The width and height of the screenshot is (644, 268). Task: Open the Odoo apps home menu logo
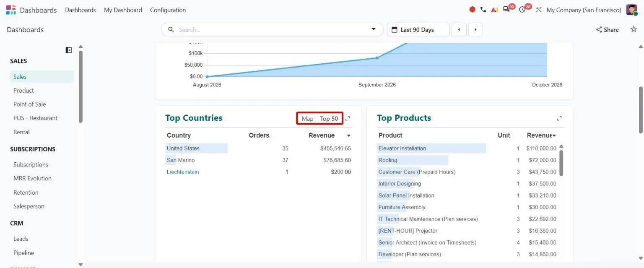point(11,10)
